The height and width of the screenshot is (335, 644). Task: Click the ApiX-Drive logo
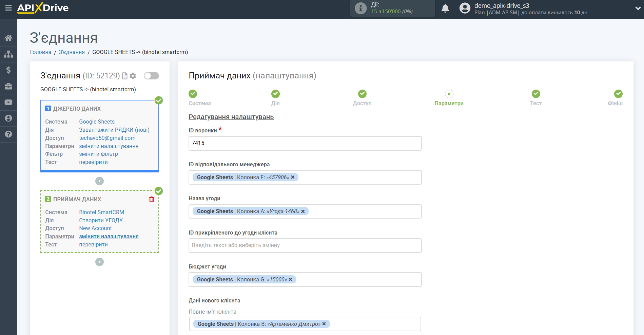tap(43, 8)
